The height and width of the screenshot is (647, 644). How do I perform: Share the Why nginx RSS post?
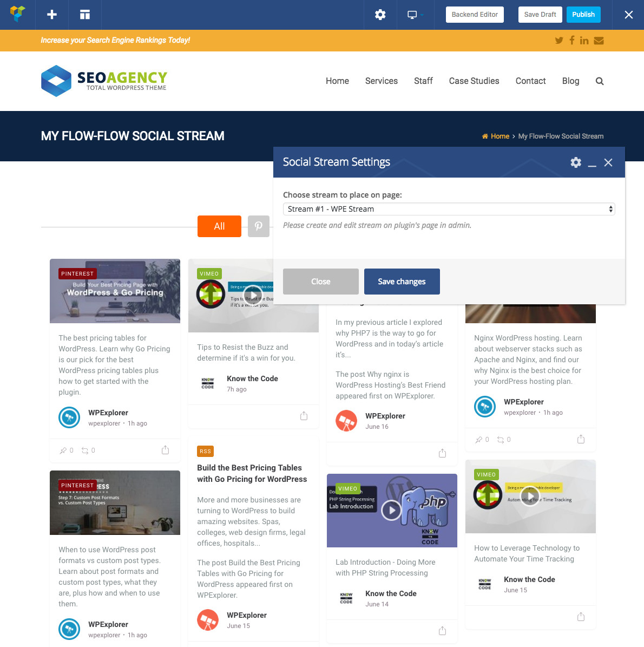pyautogui.click(x=442, y=453)
